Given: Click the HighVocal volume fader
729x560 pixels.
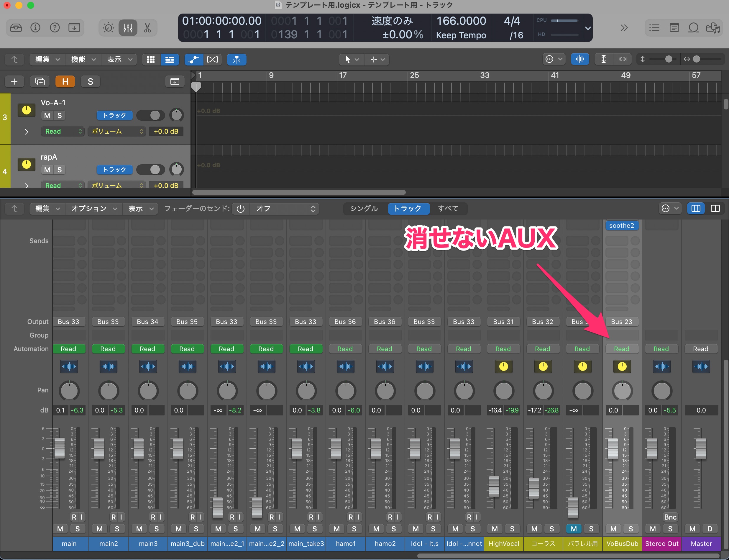Looking at the screenshot, I should pos(494,486).
